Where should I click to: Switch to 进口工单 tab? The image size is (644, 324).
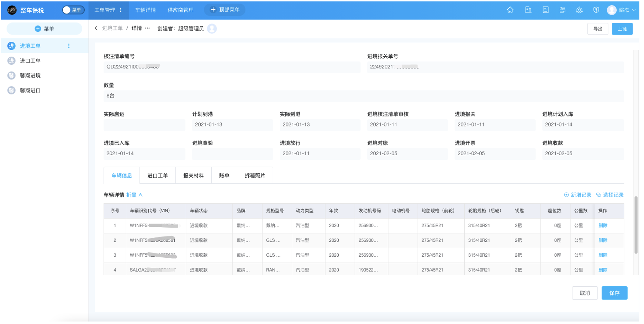(158, 176)
